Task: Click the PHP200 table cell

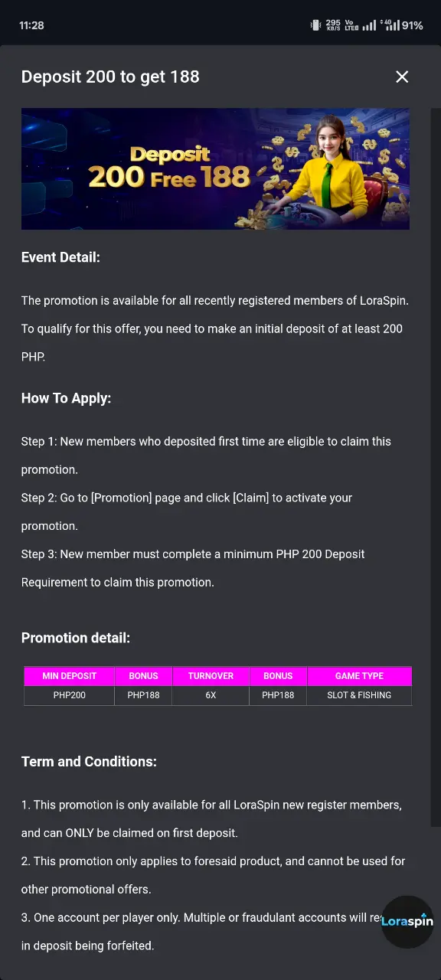Action: pos(70,695)
